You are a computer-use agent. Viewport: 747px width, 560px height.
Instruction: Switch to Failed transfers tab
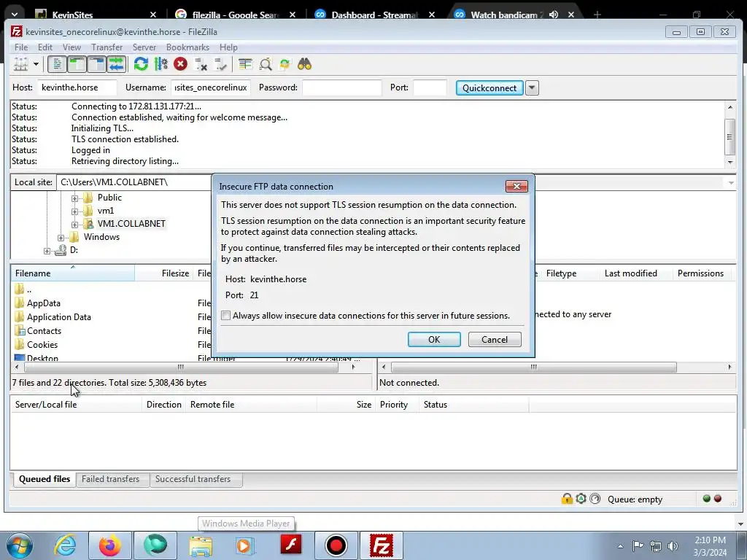coord(111,479)
